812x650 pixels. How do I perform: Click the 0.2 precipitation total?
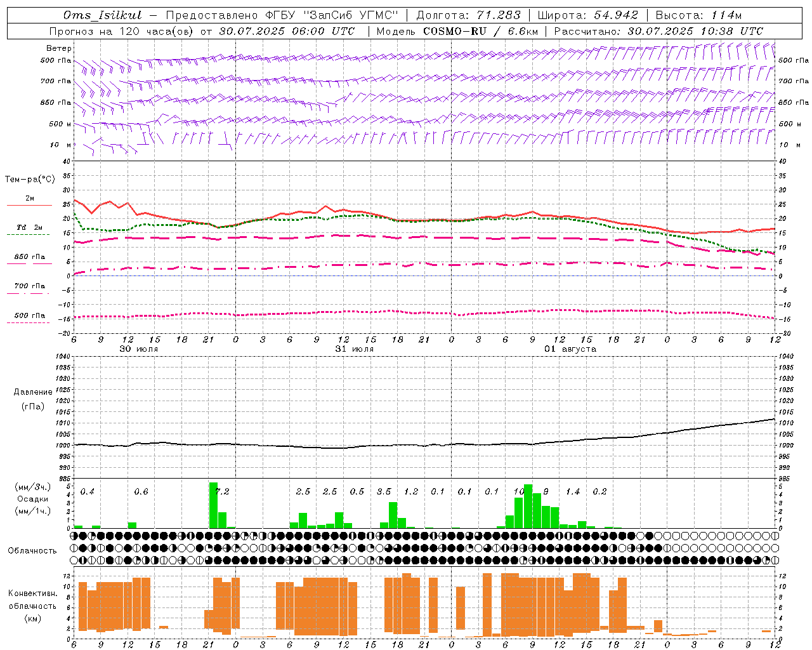tap(599, 491)
